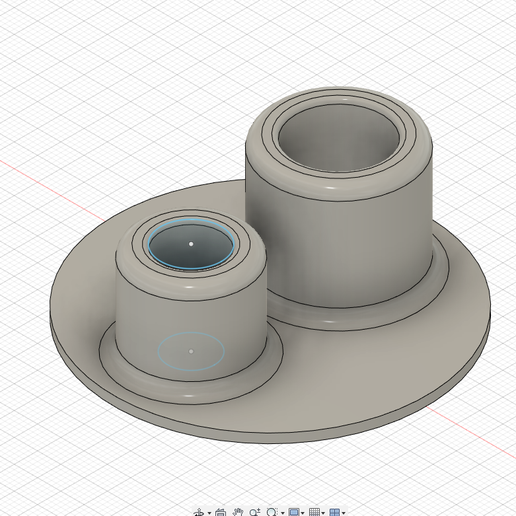Select the inner bore of the large cylinder
Screen dimensions: 516x516
click(x=338, y=138)
